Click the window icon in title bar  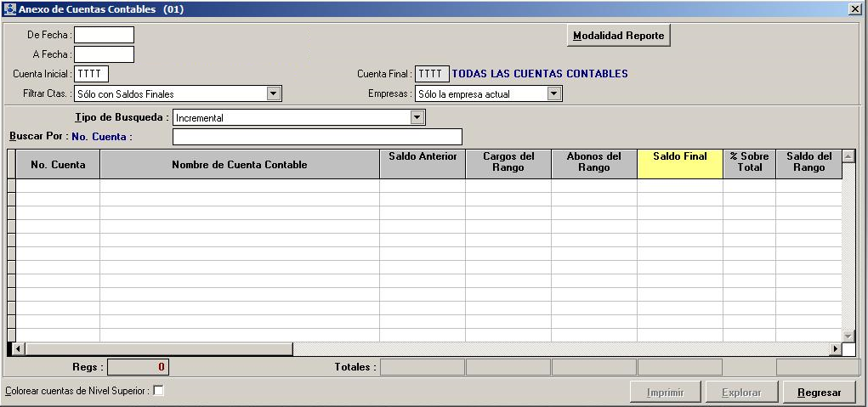tap(9, 9)
